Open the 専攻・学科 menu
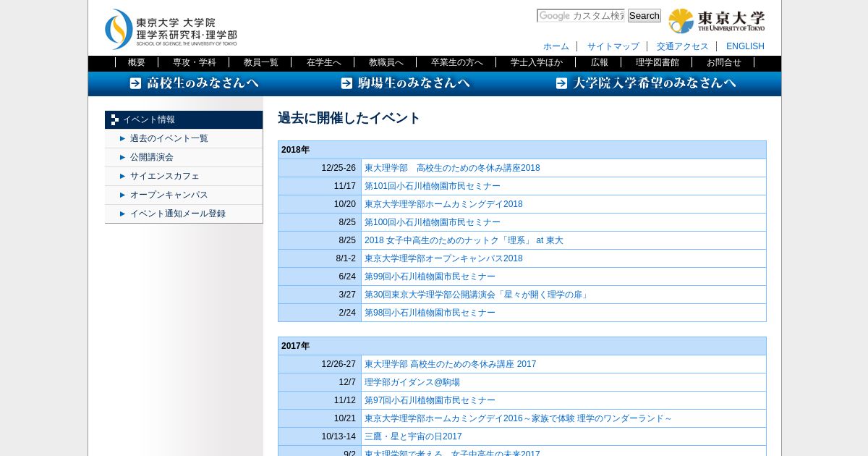868x456 pixels. (195, 63)
